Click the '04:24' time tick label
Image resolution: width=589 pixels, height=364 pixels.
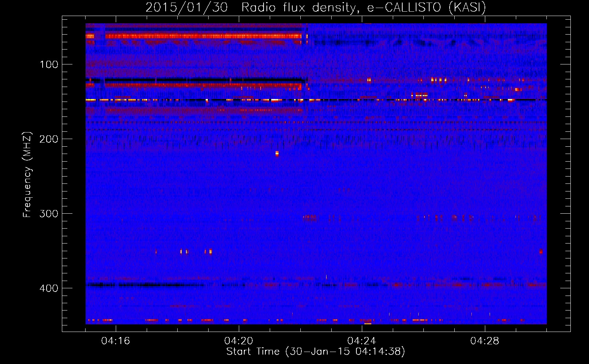tap(361, 341)
